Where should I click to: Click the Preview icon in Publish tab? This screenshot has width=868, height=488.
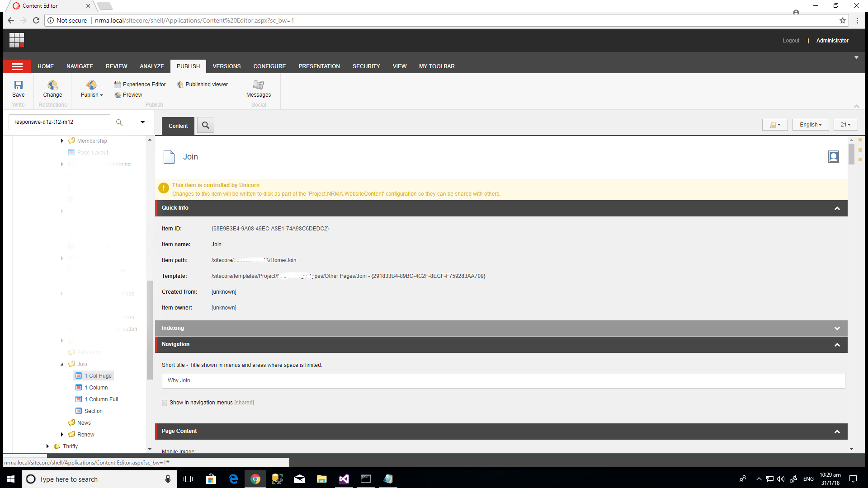pos(132,94)
